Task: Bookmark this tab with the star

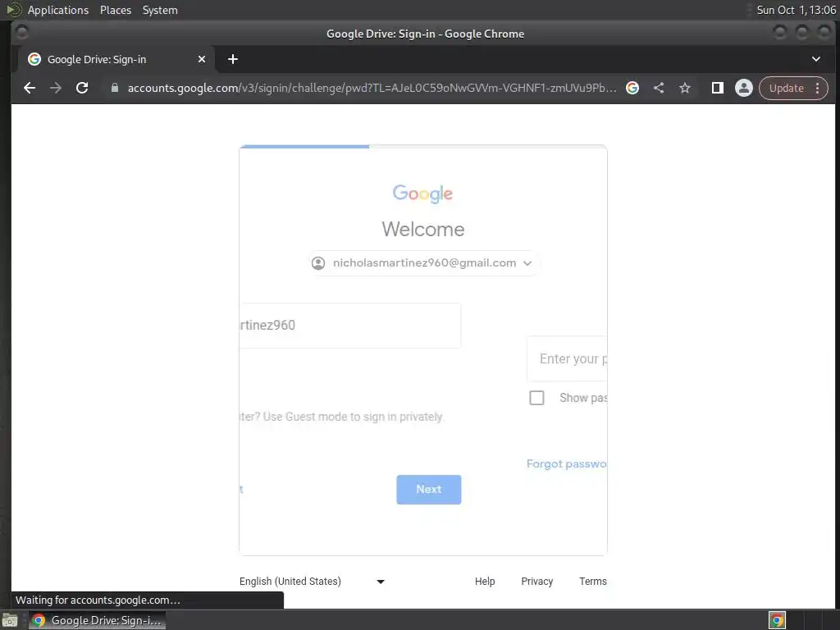Action: pos(685,88)
